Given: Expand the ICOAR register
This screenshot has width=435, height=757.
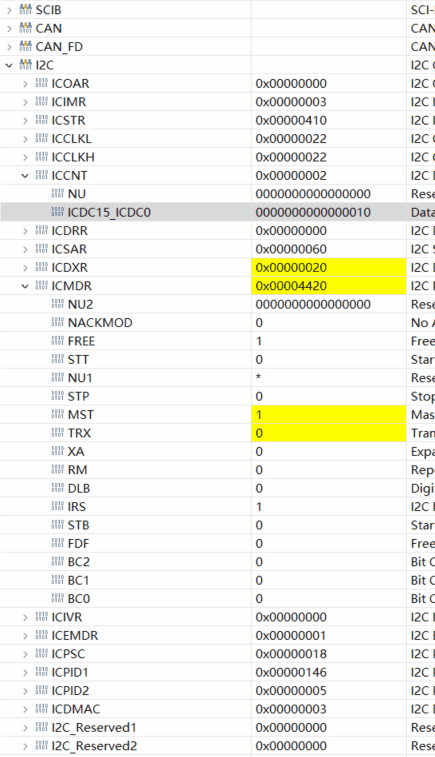Looking at the screenshot, I should pyautogui.click(x=25, y=84).
